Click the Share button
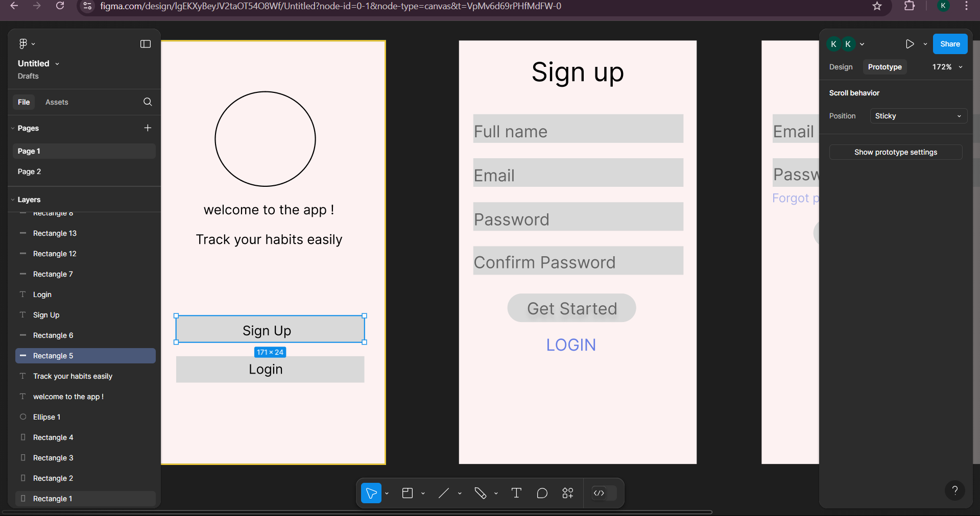The height and width of the screenshot is (516, 980). (950, 44)
